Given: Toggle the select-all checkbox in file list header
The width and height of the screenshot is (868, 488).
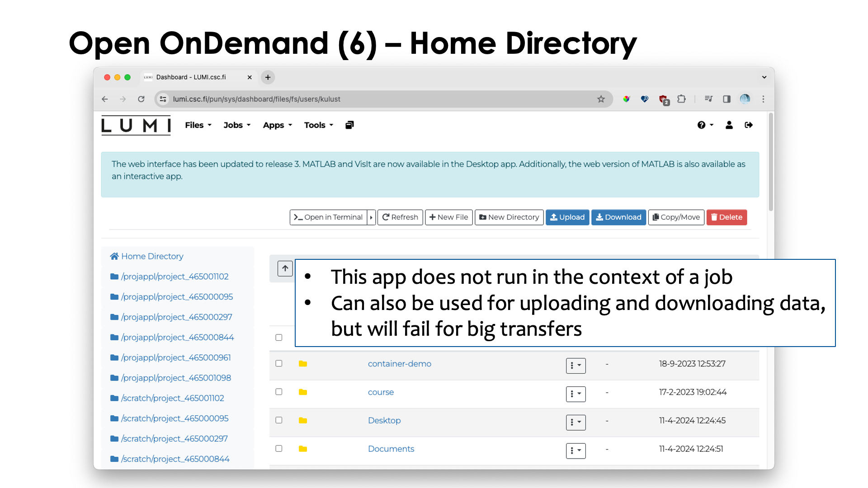Looking at the screenshot, I should pos(279,338).
